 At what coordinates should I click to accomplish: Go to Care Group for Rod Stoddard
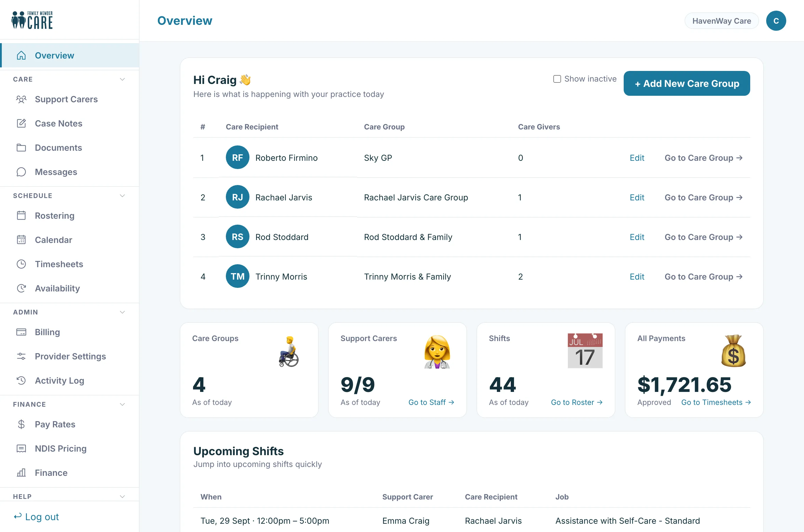(x=703, y=237)
